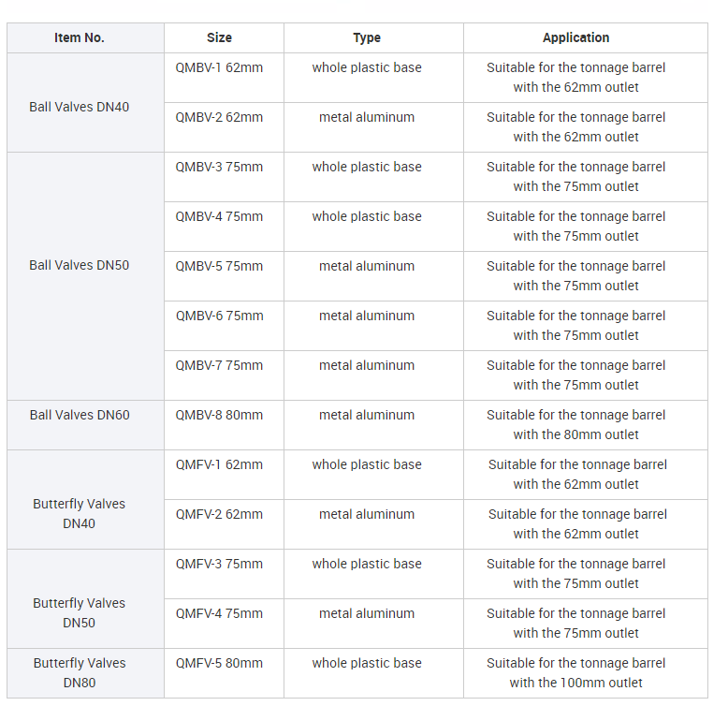
Task: Click the Butterfly Valves DN50 cell
Action: click(x=80, y=612)
